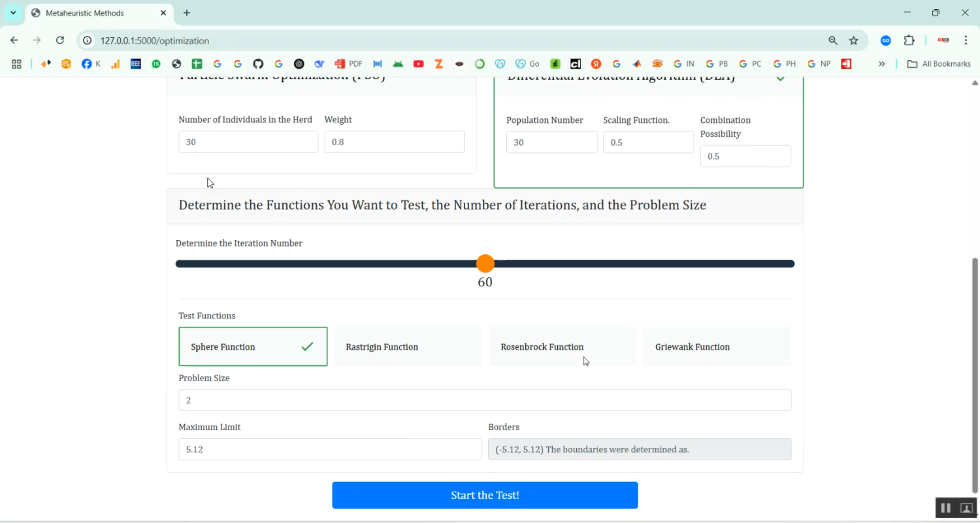Open the IEEE bookmark
The height and width of the screenshot is (523, 980).
136,64
